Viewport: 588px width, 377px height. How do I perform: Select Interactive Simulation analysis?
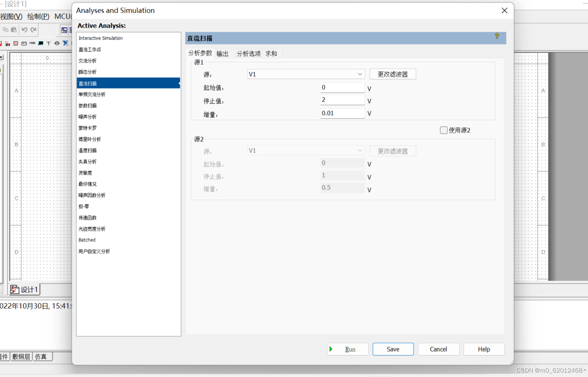coord(128,38)
